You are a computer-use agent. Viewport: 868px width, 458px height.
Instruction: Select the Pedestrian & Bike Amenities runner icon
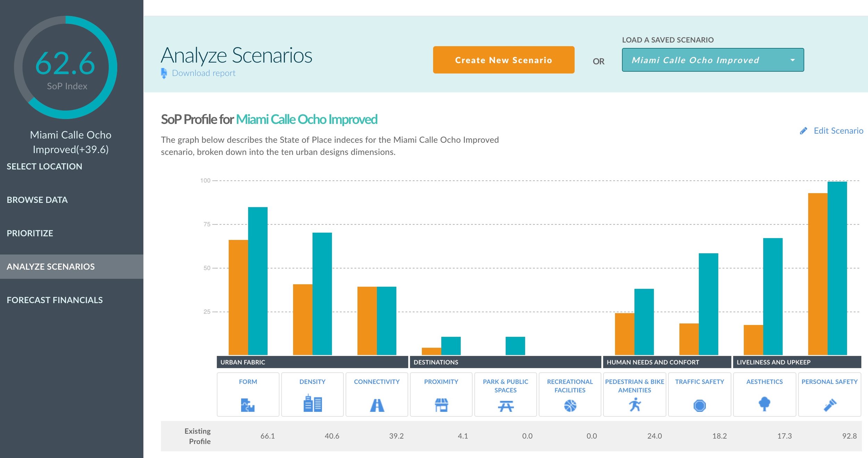pyautogui.click(x=635, y=405)
